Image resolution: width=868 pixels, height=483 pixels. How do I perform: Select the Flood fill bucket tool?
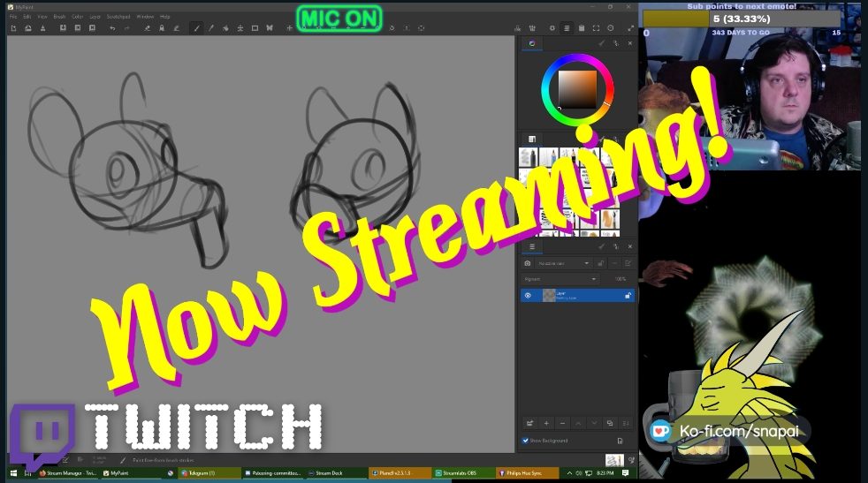click(225, 28)
